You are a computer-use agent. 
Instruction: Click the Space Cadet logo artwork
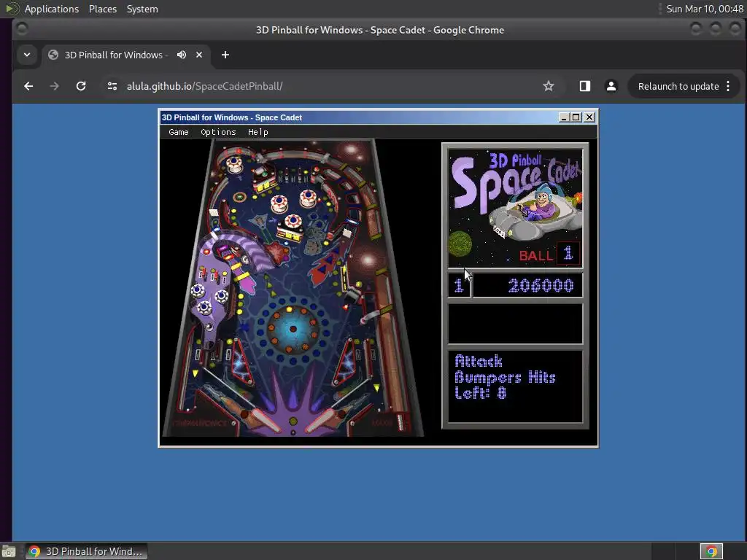pyautogui.click(x=515, y=209)
